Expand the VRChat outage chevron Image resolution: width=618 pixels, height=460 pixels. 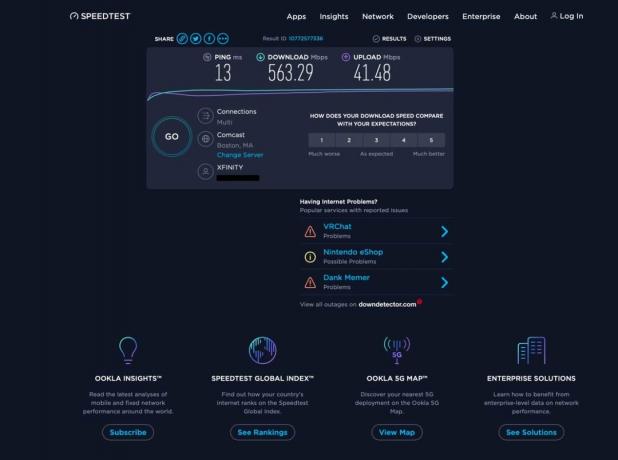(445, 231)
